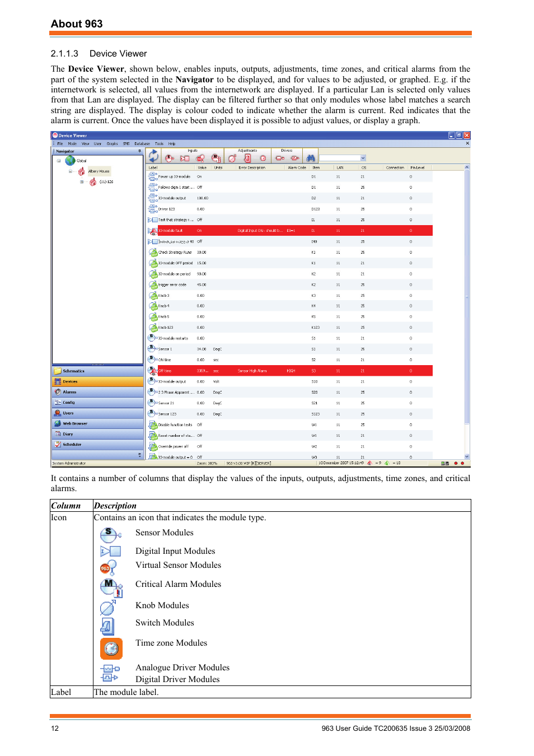Filter by Virtual Sensor (963) icon

(x=200, y=158)
